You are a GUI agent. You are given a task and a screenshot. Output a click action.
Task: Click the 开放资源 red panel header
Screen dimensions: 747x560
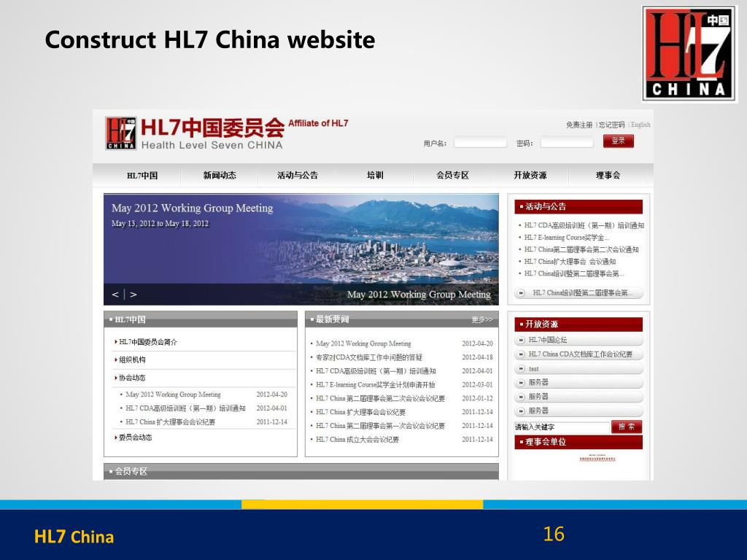click(x=578, y=324)
